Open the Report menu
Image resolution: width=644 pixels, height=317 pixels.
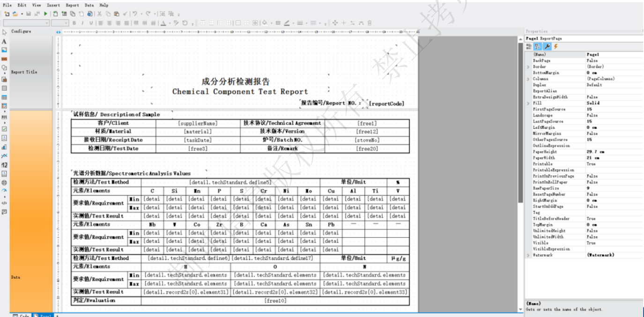click(x=72, y=5)
